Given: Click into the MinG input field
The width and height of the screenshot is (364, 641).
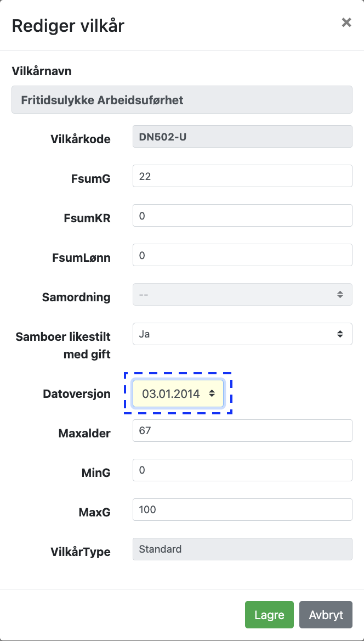Looking at the screenshot, I should pos(242,470).
